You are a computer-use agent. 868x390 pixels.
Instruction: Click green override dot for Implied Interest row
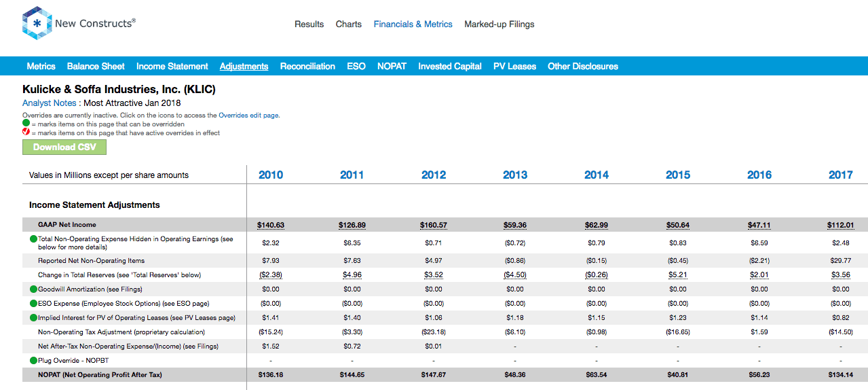coord(33,318)
